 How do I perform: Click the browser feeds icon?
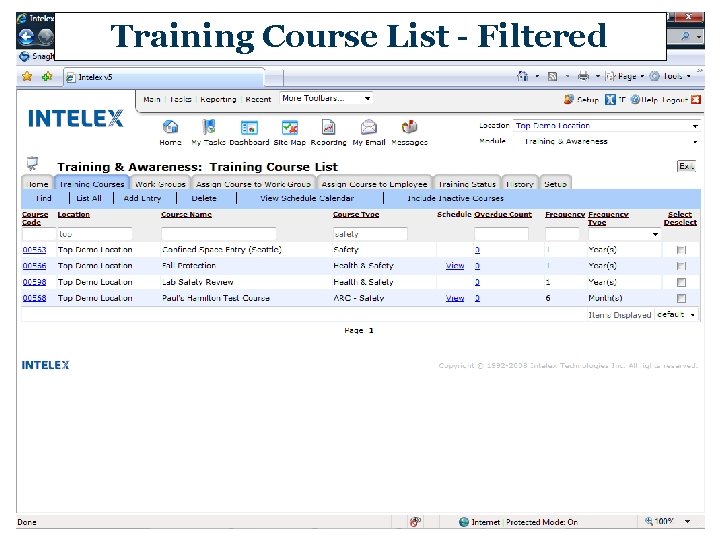553,76
